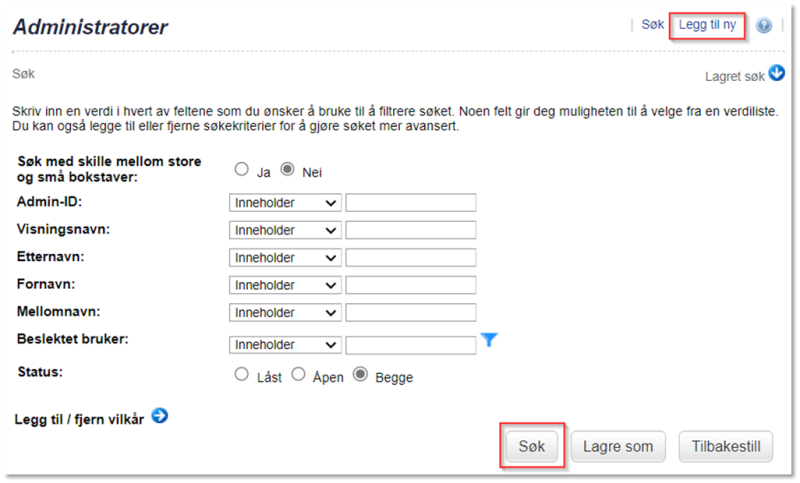
Task: Click the blue filter funnel icon
Action: tap(489, 340)
